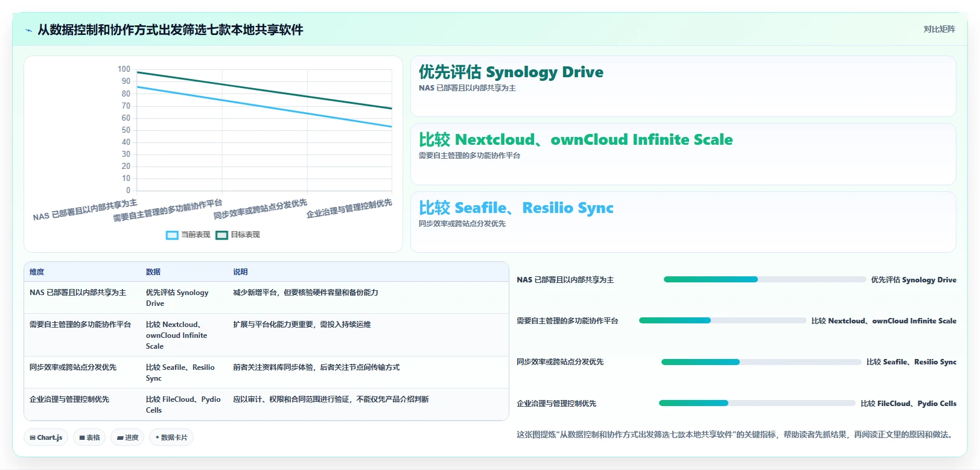Click 优先评估 Synology Drive beside the progress bar
This screenshot has height=470, width=980.
pos(914,280)
